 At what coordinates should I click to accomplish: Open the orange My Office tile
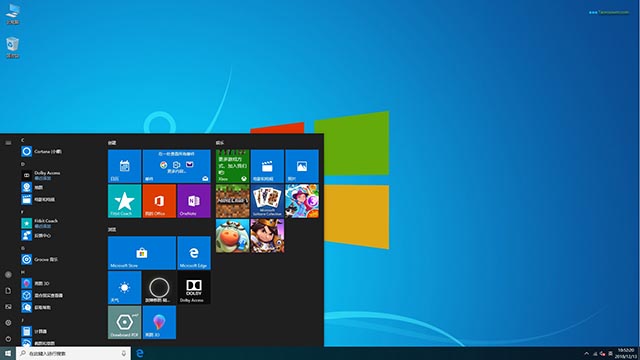[x=159, y=201]
